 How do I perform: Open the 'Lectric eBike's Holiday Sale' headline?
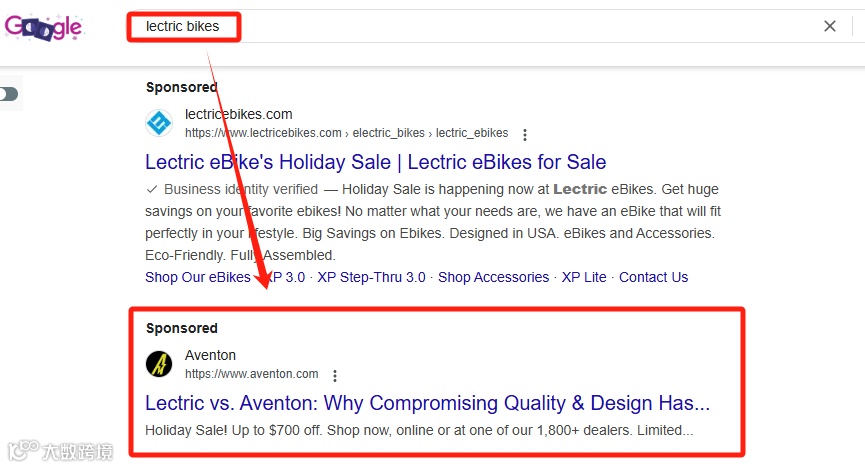[x=375, y=162]
